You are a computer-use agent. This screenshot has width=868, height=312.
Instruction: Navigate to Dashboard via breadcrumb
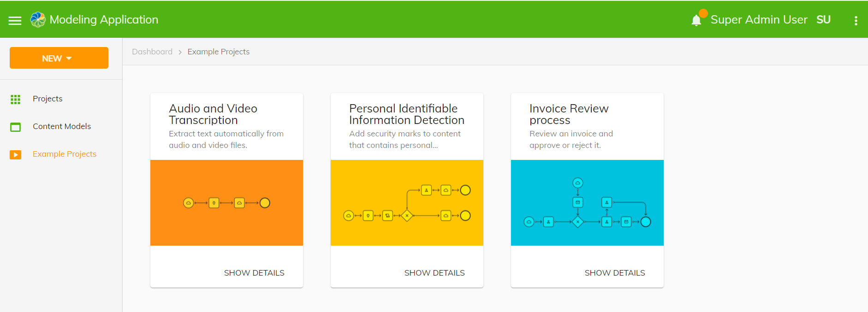pyautogui.click(x=152, y=52)
